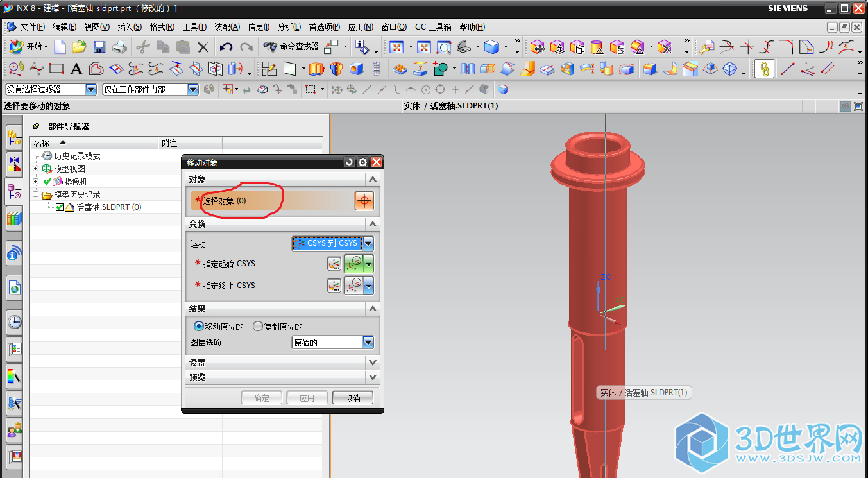This screenshot has width=868, height=478.
Task: Select the Extrude feature icon
Action: tap(316, 68)
